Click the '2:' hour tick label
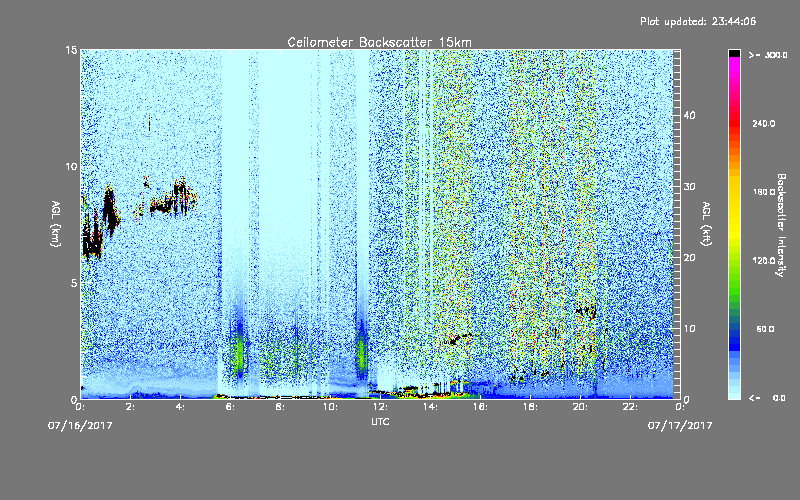The height and width of the screenshot is (500, 800). [130, 407]
